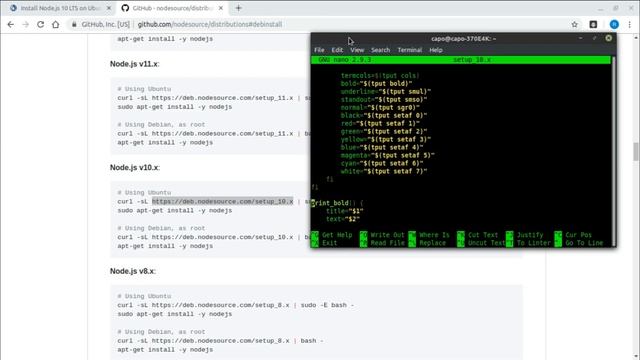
Task: Click setup_8.x Ubuntu curl command line
Action: (x=236, y=305)
